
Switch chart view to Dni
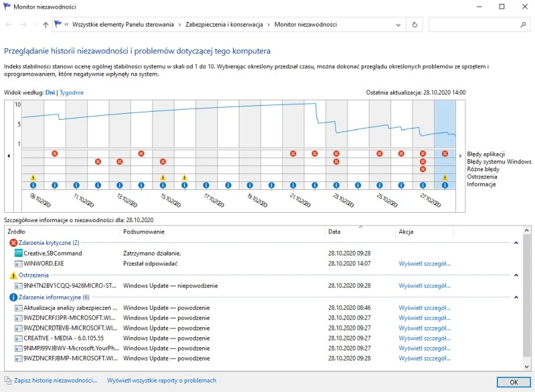pos(50,92)
